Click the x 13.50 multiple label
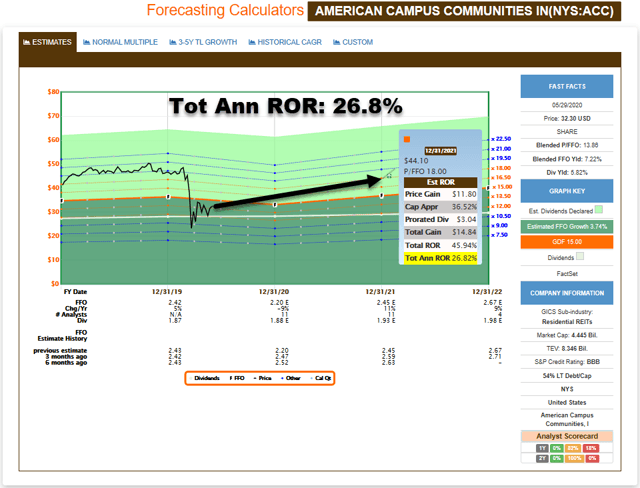This screenshot has height=488, width=640. tap(501, 196)
